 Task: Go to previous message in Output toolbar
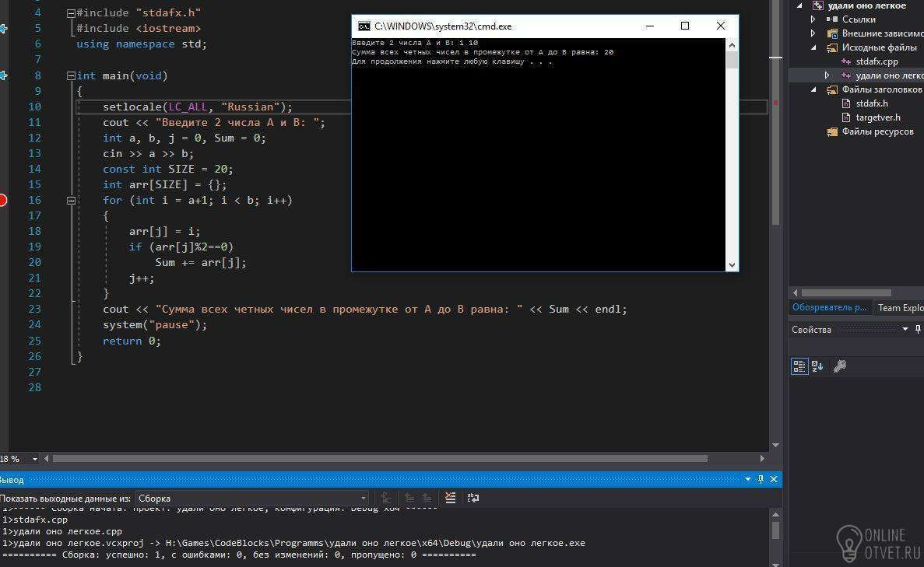409,498
